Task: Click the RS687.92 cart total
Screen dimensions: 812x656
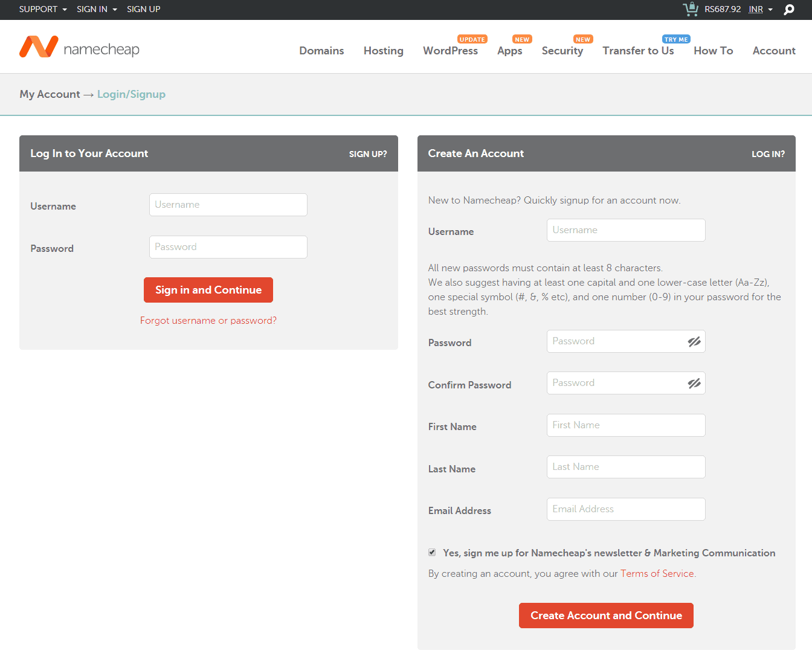Action: point(723,9)
